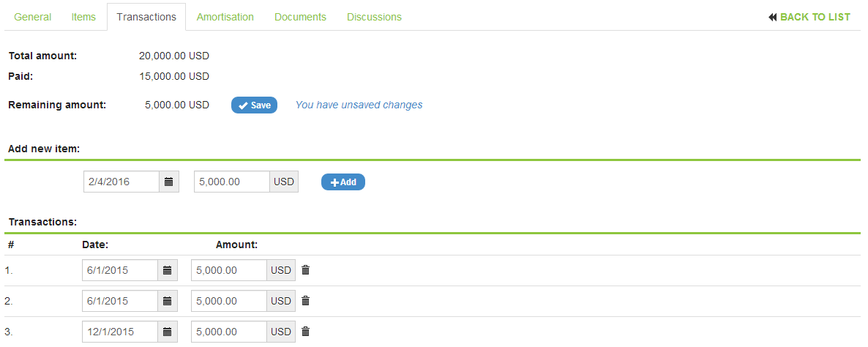Edit the amount of transaction 2
This screenshot has width=868, height=347.
pyautogui.click(x=228, y=301)
